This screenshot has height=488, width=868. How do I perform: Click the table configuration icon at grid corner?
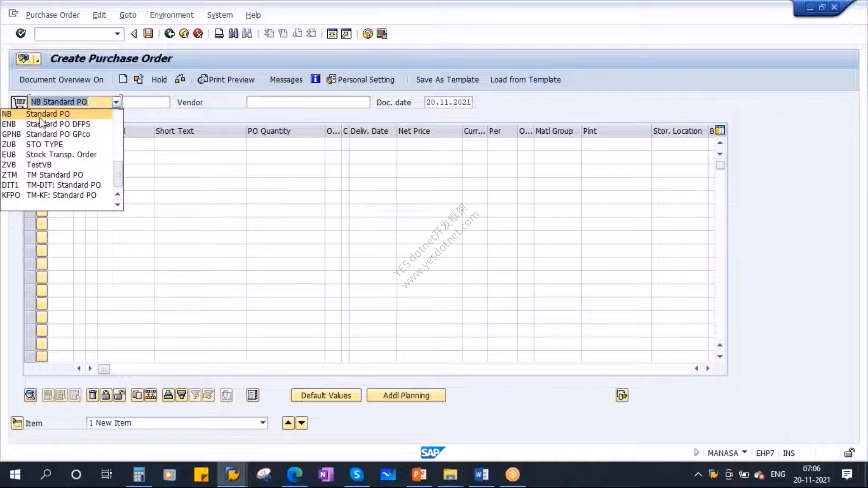720,131
